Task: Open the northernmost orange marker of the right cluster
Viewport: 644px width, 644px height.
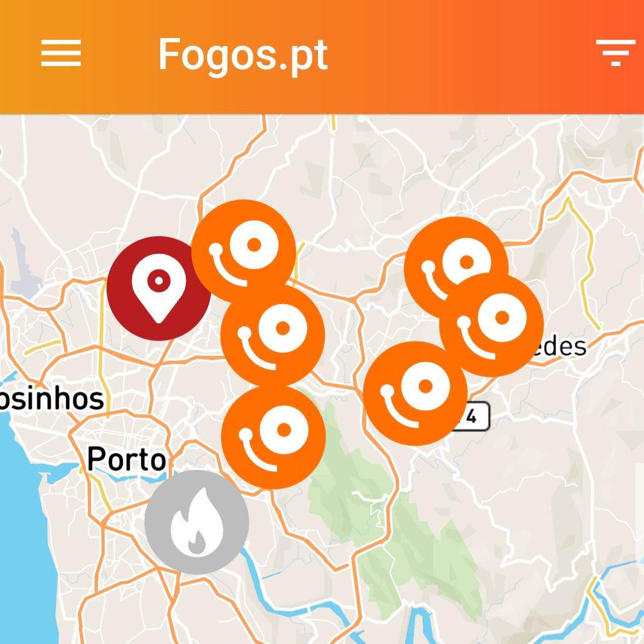Action: [x=456, y=269]
